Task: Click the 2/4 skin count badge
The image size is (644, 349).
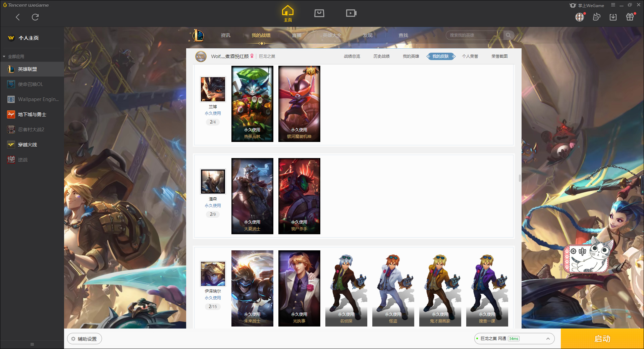Action: pos(213,122)
